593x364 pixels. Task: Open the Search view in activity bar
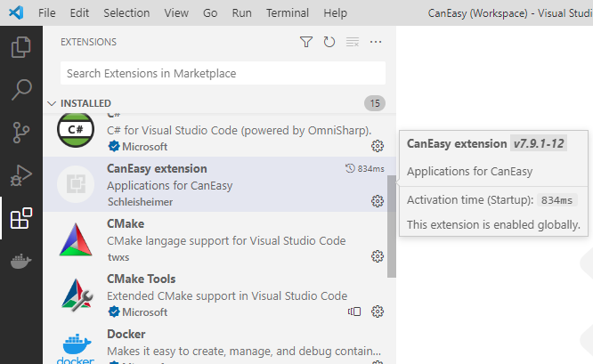click(21, 90)
